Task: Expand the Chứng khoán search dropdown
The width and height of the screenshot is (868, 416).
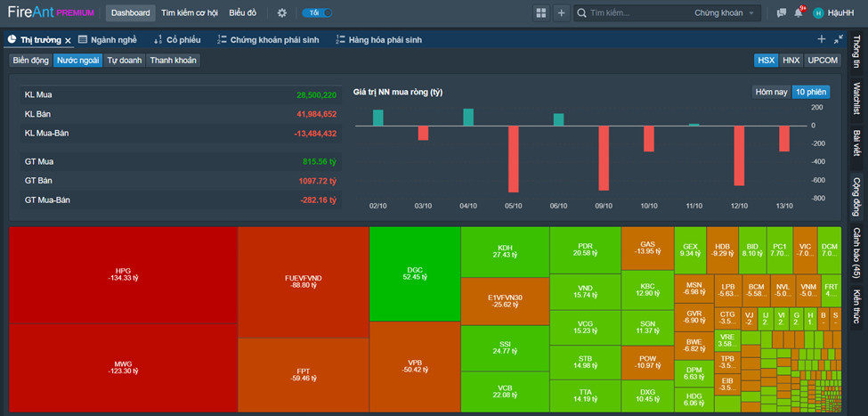Action: (x=725, y=12)
